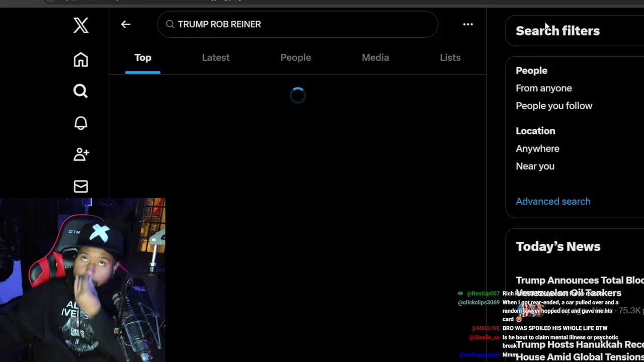This screenshot has width=644, height=362.
Task: Switch to the Latest tab
Action: click(x=216, y=58)
